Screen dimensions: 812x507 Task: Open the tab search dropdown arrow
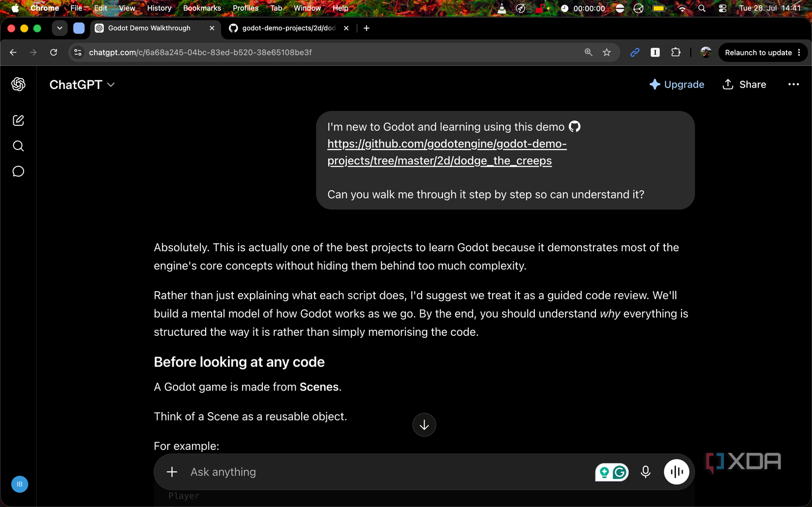[60, 28]
